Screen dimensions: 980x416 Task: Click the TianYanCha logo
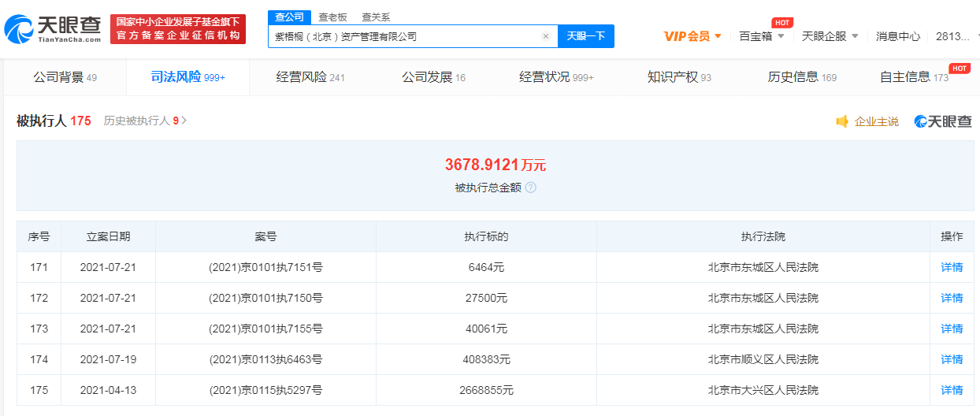click(x=53, y=29)
